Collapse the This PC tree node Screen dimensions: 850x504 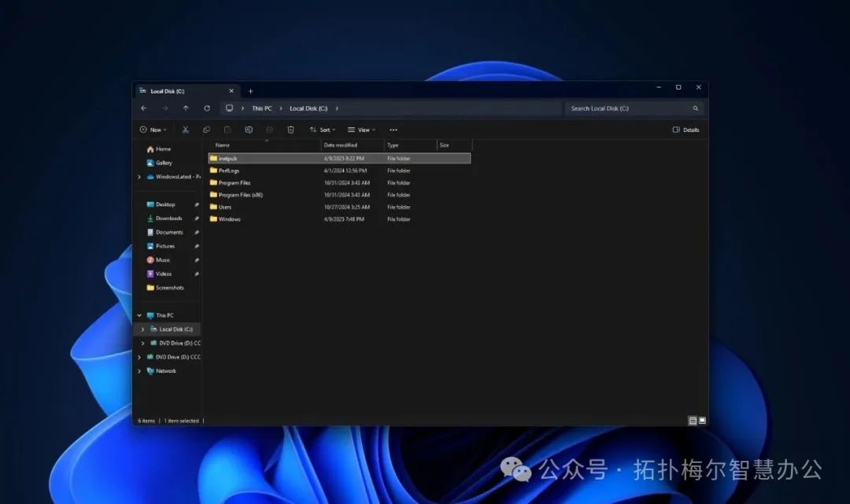click(x=139, y=315)
